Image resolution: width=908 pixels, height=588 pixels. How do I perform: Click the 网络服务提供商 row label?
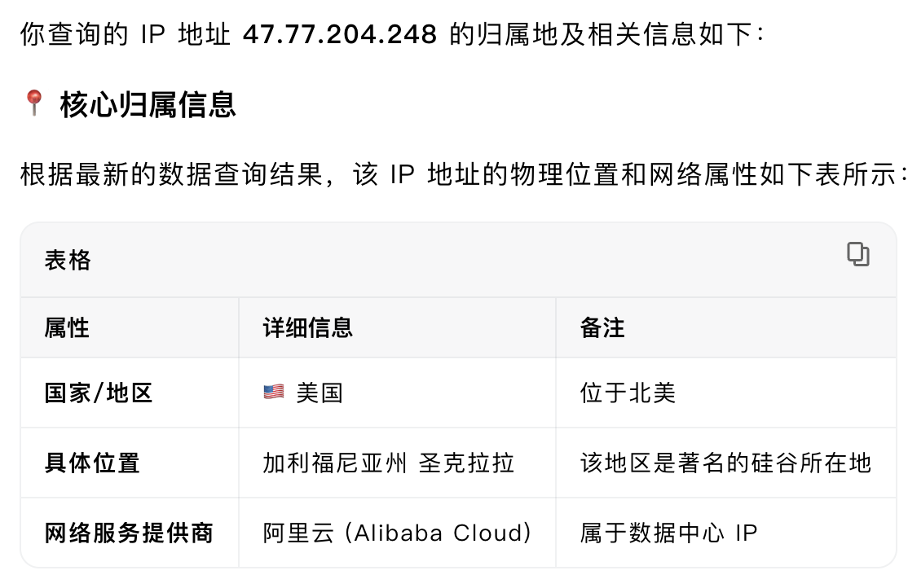(x=129, y=533)
